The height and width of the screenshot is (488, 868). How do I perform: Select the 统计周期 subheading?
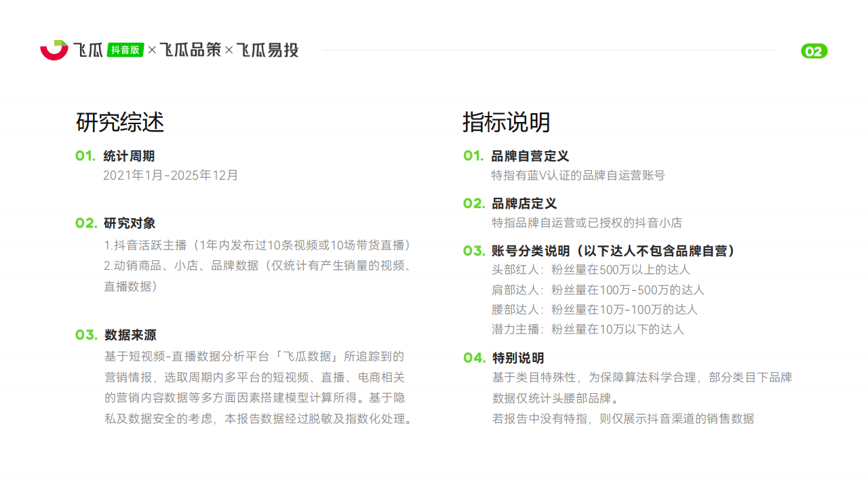(129, 157)
